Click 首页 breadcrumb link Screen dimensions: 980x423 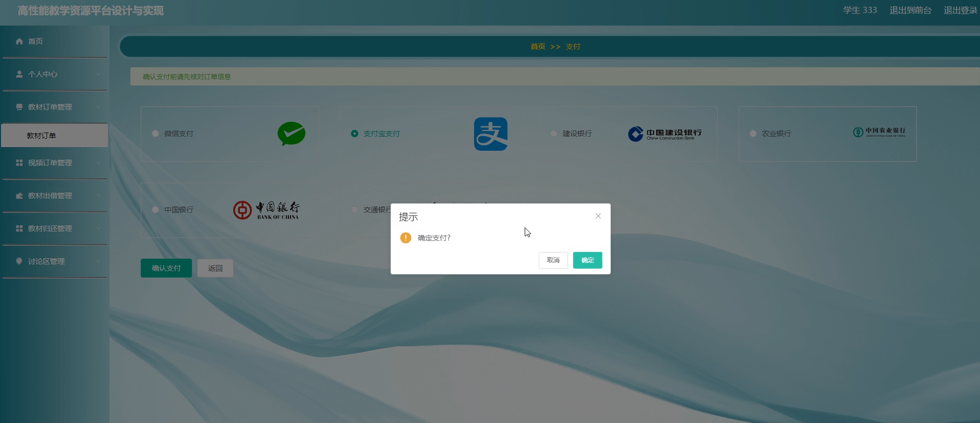tap(538, 46)
